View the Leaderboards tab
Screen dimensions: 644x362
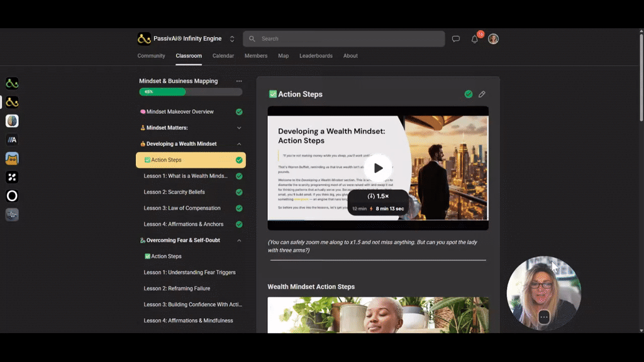316,56
